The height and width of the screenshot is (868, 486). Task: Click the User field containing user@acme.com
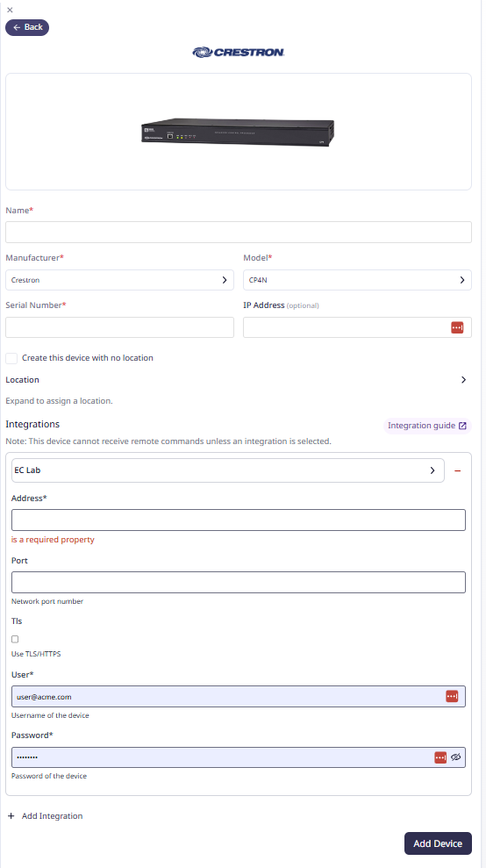tap(239, 696)
